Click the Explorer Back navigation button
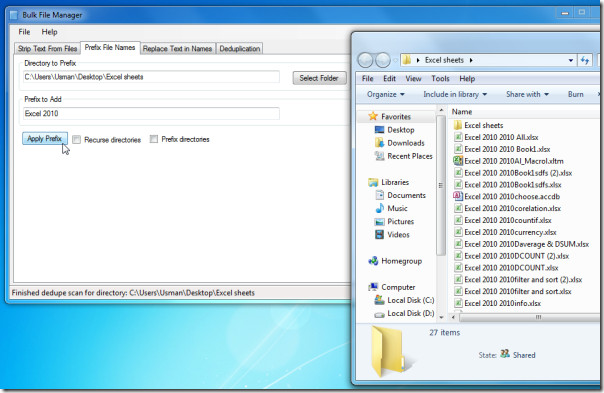 (365, 60)
